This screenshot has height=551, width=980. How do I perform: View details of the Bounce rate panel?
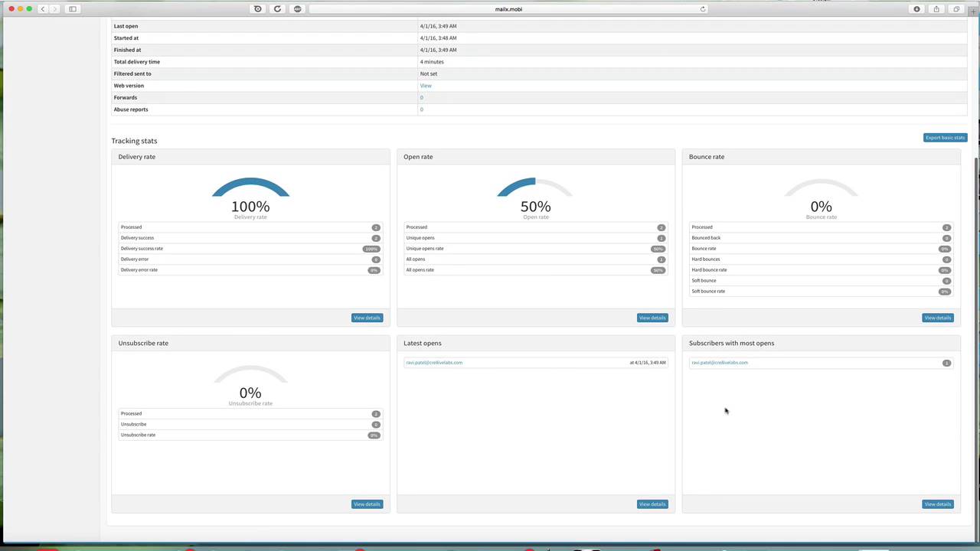938,318
